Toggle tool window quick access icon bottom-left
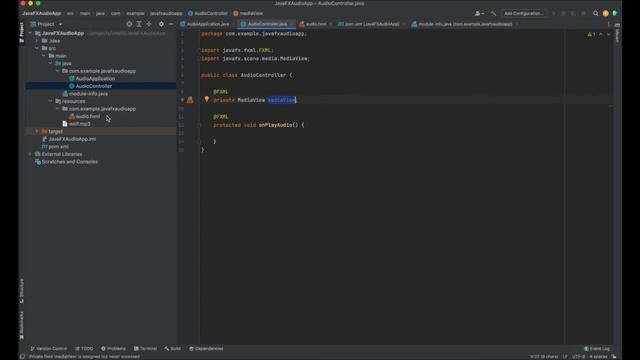The image size is (640, 360). click(x=22, y=356)
